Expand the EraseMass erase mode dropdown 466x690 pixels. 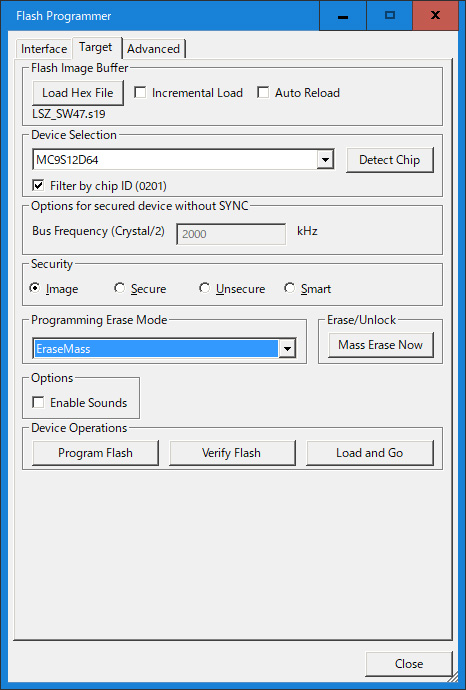pyautogui.click(x=287, y=349)
